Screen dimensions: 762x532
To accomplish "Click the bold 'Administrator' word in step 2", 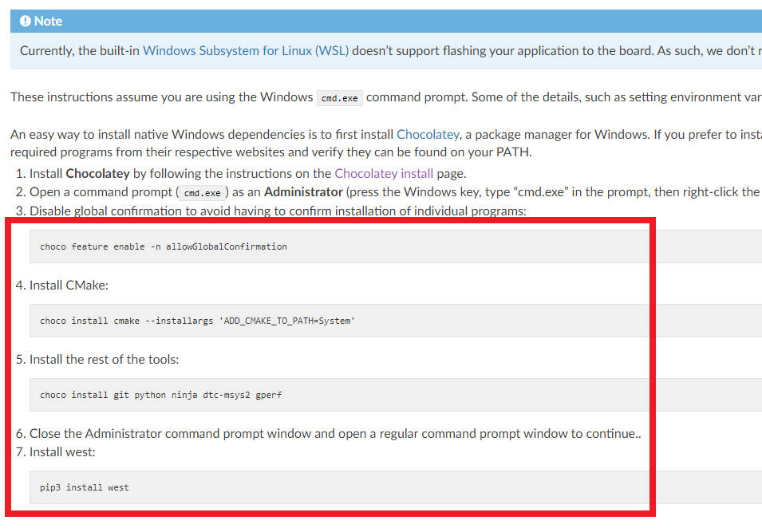I will [303, 192].
